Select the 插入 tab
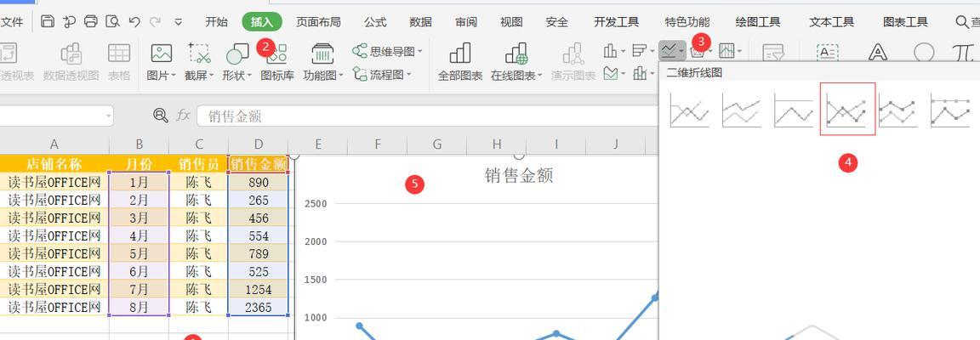The image size is (980, 340). pos(262,22)
